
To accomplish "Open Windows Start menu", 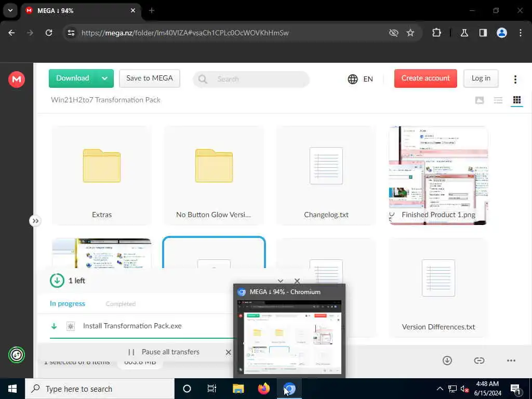I will (x=12, y=389).
